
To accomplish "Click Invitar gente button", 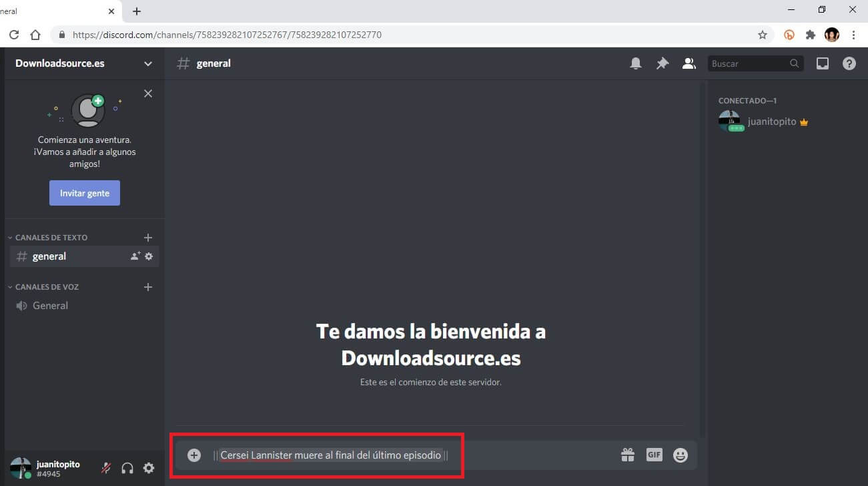I will pyautogui.click(x=85, y=193).
